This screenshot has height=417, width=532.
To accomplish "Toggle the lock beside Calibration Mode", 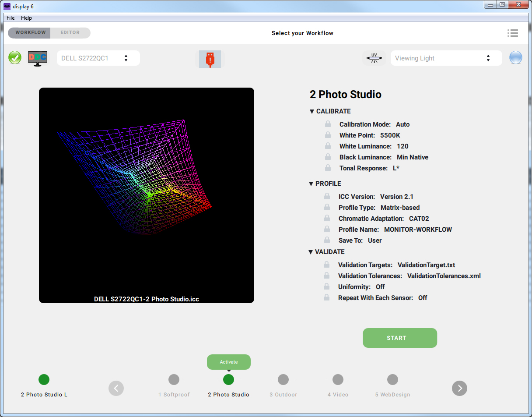I will click(x=328, y=124).
